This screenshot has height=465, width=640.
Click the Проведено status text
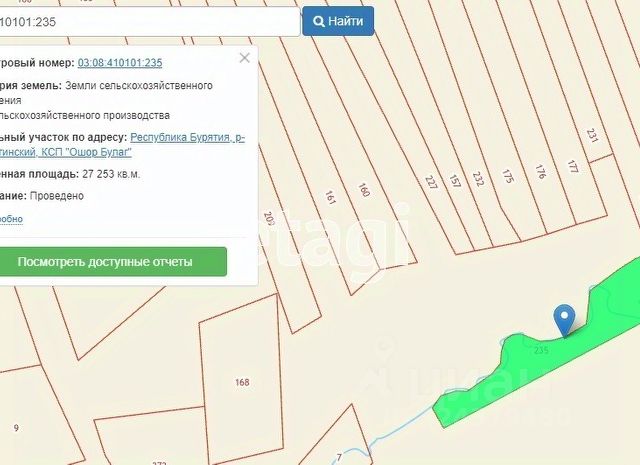coord(57,196)
